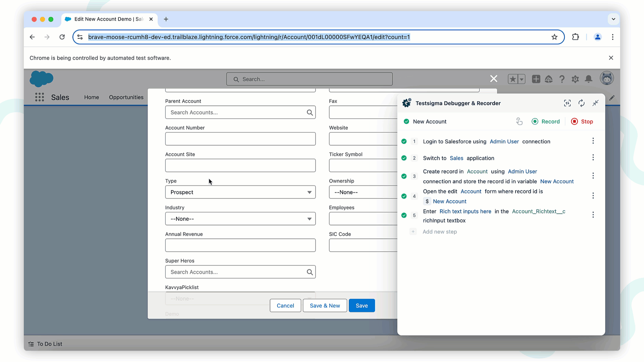Expand the favorites list dropdown arrow
The image size is (644, 362).
[522, 79]
